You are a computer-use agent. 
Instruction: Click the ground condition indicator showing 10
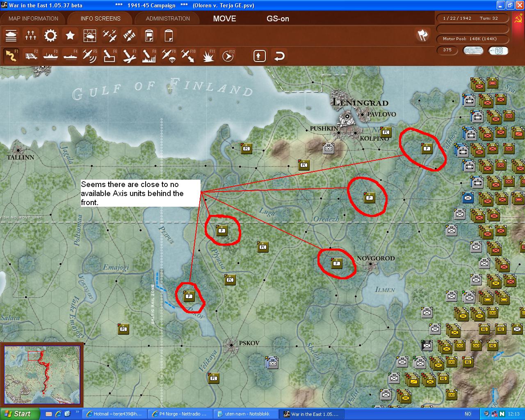coord(498,50)
